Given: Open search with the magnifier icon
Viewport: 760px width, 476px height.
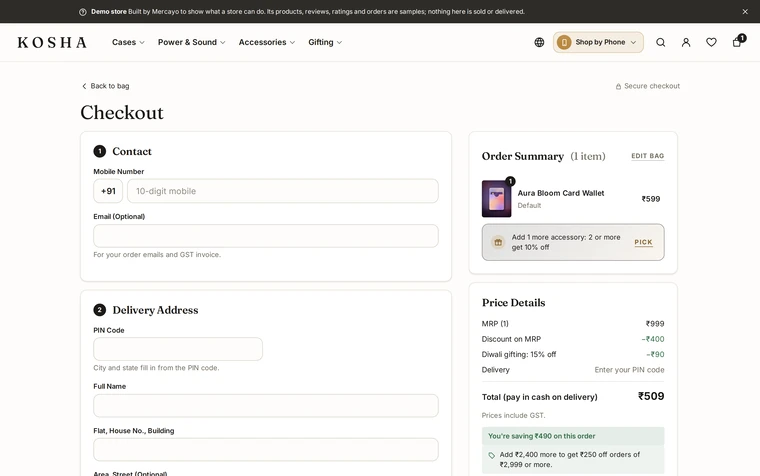Looking at the screenshot, I should click(661, 42).
